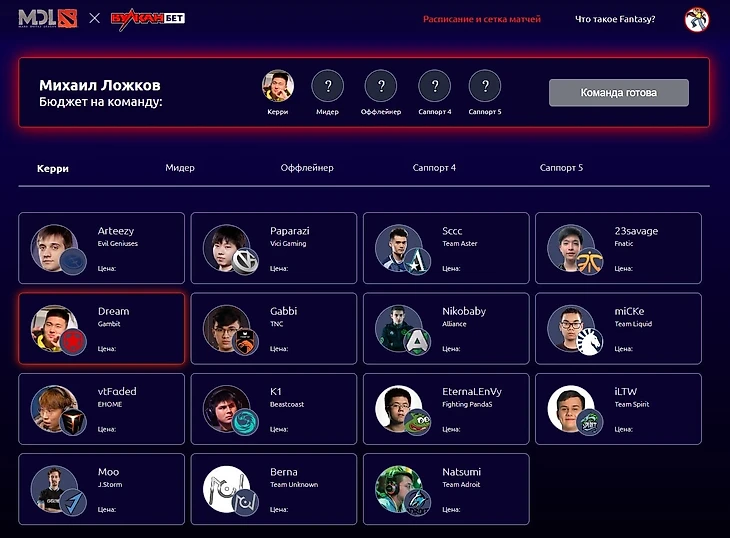Viewport: 730px width, 538px height.
Task: Open the user profile avatar icon
Action: tap(696, 20)
